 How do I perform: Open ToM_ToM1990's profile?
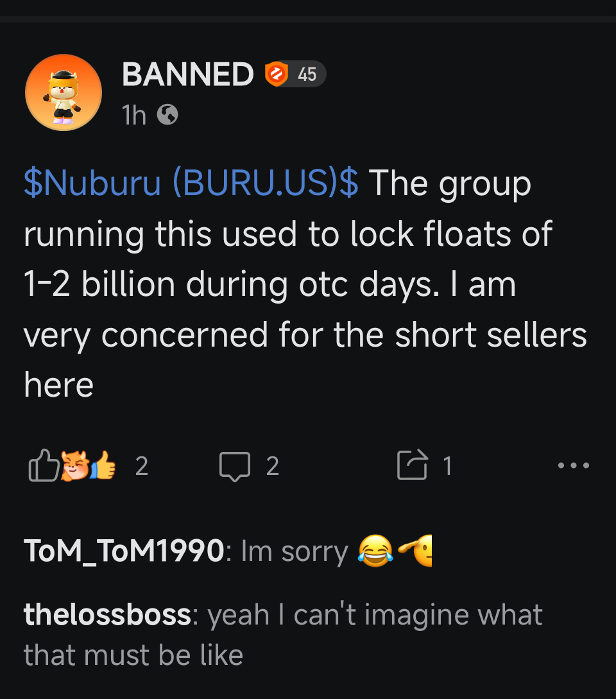(122, 550)
